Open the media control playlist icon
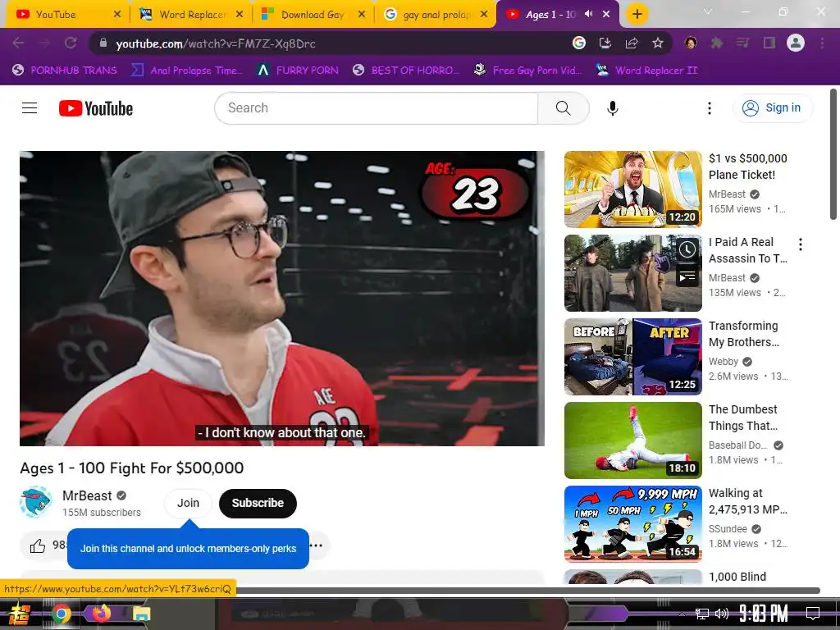The image size is (840, 630). (x=743, y=43)
